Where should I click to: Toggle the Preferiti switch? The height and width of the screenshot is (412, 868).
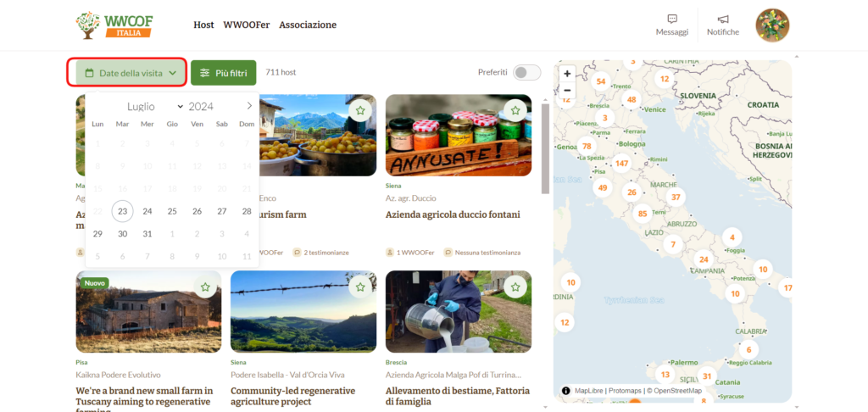tap(526, 73)
